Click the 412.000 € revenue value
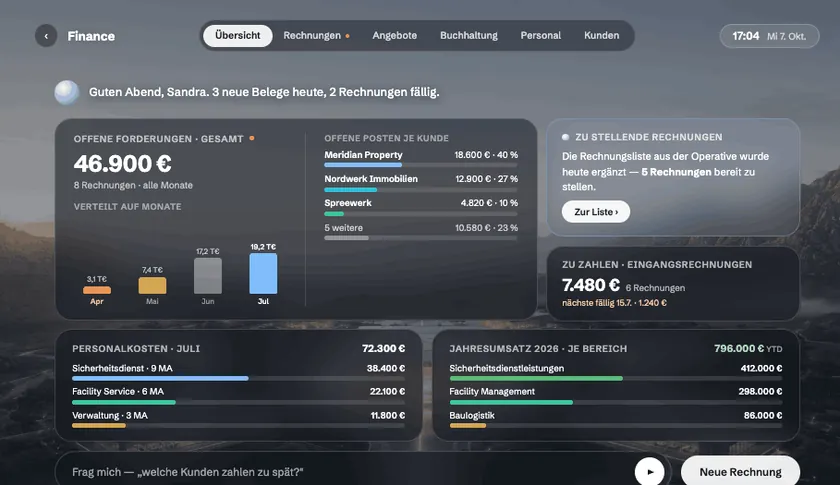Image resolution: width=840 pixels, height=485 pixels. click(761, 368)
